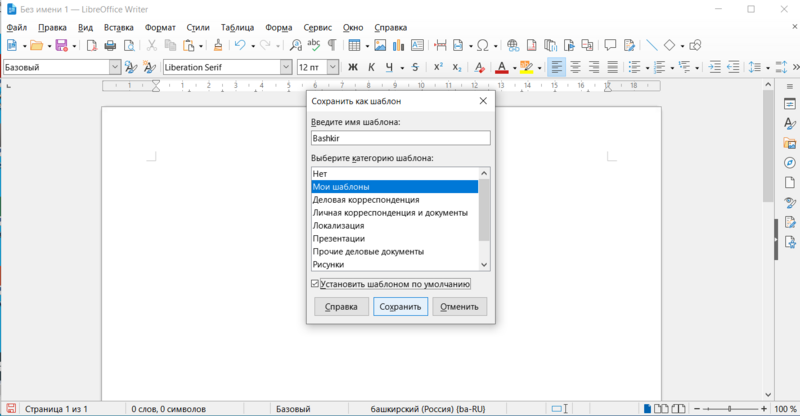Click the Сохранить button in dialog
The height and width of the screenshot is (416, 800).
401,307
